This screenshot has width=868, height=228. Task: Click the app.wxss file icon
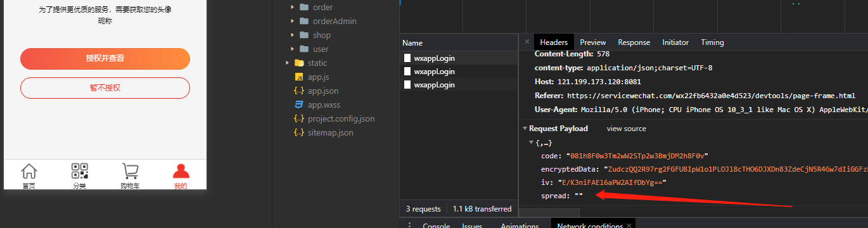pyautogui.click(x=299, y=104)
